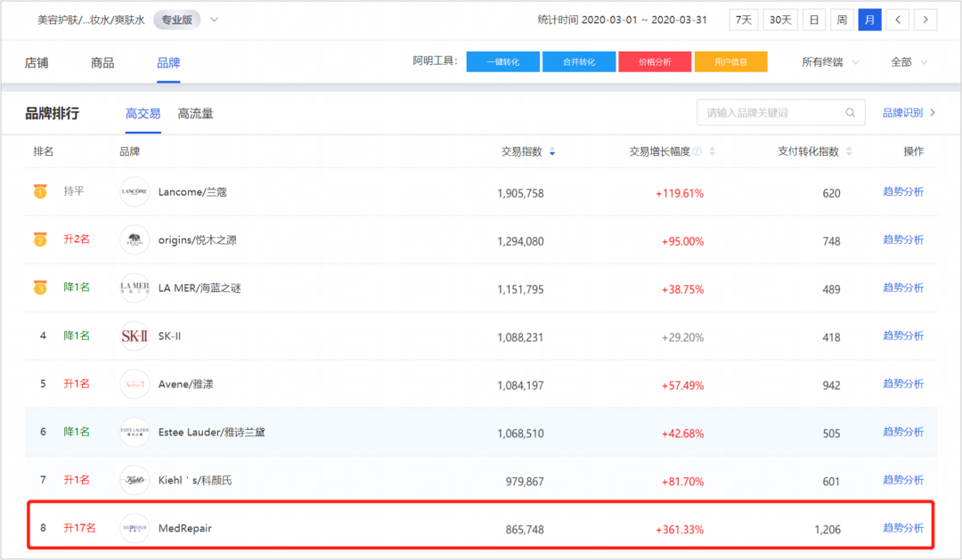Viewport: 962px width, 560px height.
Task: Switch to the 店铺 tab
Action: pyautogui.click(x=37, y=62)
